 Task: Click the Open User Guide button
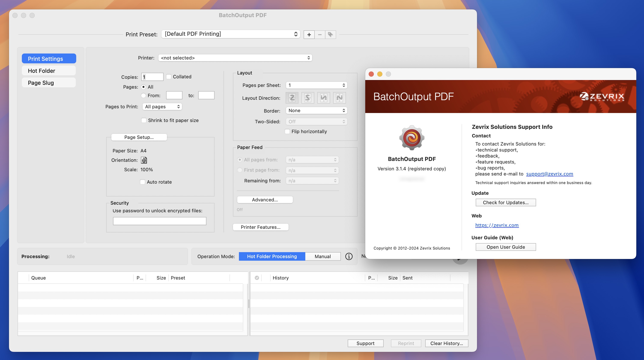505,246
